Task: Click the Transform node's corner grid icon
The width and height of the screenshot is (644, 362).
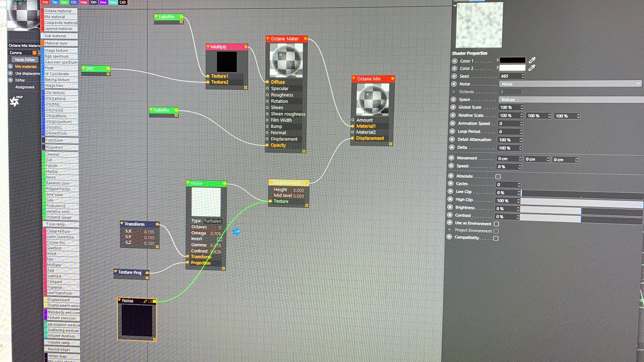Action: coord(157,247)
